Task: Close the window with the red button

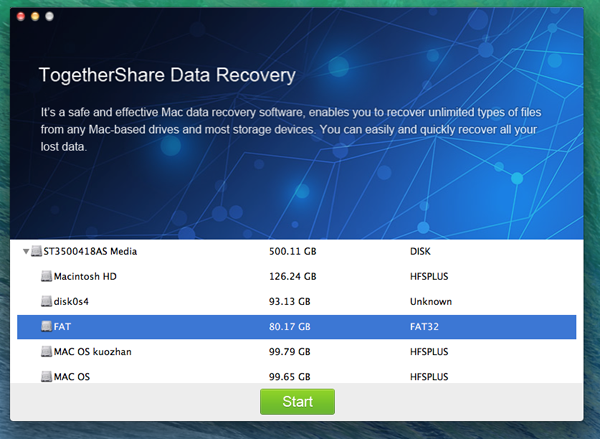Action: [x=21, y=16]
